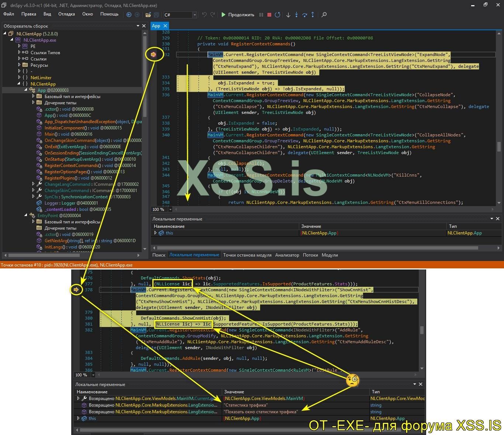Click the Main() method cube icon
This screenshot has width=504, height=435.
(39, 134)
